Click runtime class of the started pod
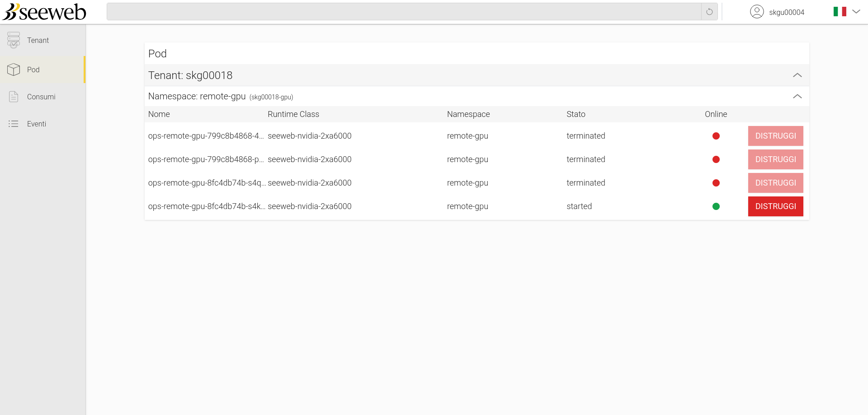Viewport: 868px width, 415px height. click(x=310, y=206)
